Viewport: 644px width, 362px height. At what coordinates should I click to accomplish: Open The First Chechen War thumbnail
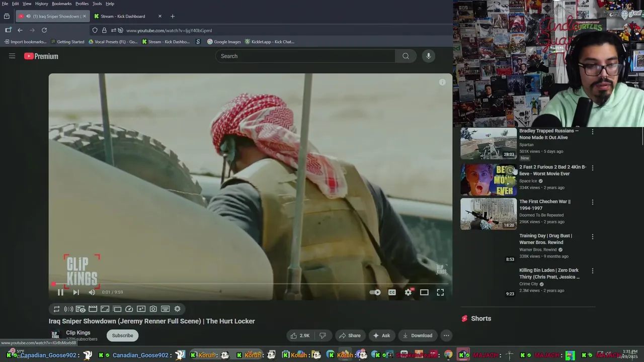(489, 214)
